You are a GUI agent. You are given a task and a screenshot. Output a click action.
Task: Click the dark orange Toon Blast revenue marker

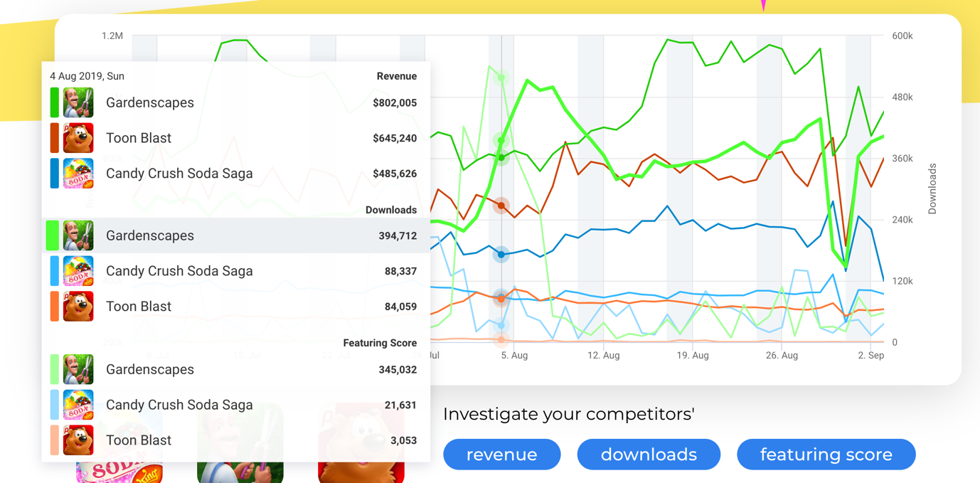pos(501,206)
